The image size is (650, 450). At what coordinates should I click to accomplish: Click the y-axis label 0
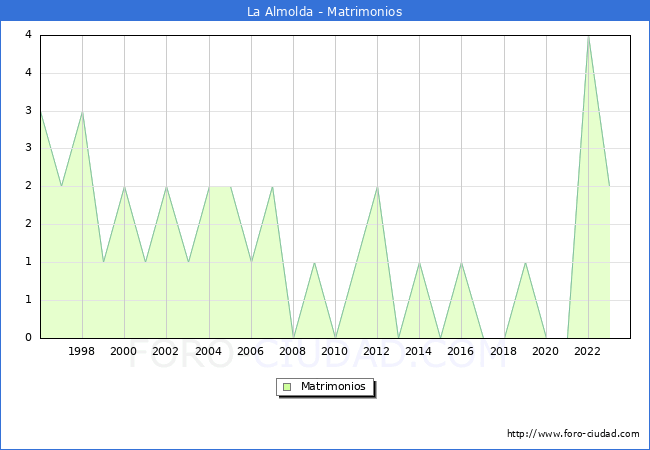click(28, 337)
